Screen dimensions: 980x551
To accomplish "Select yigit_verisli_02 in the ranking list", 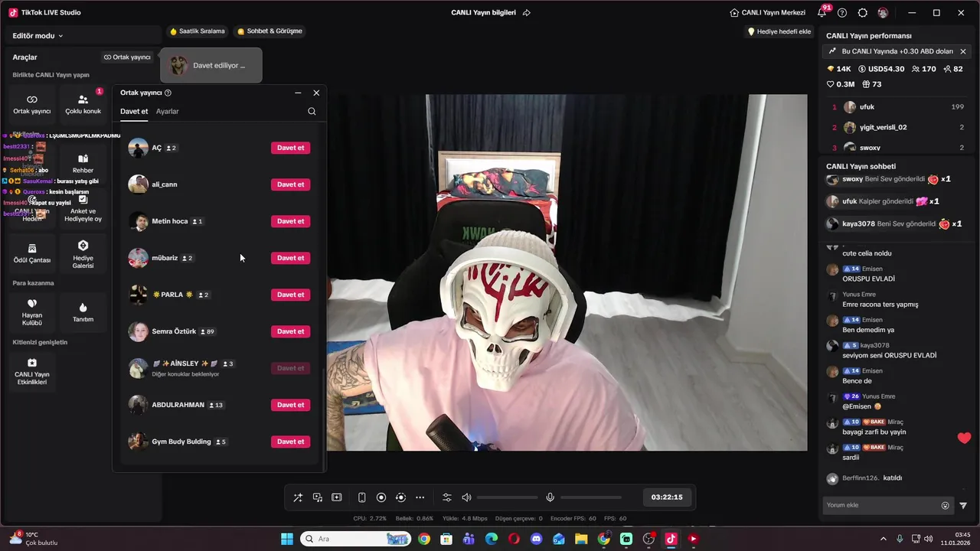I will pyautogui.click(x=897, y=127).
